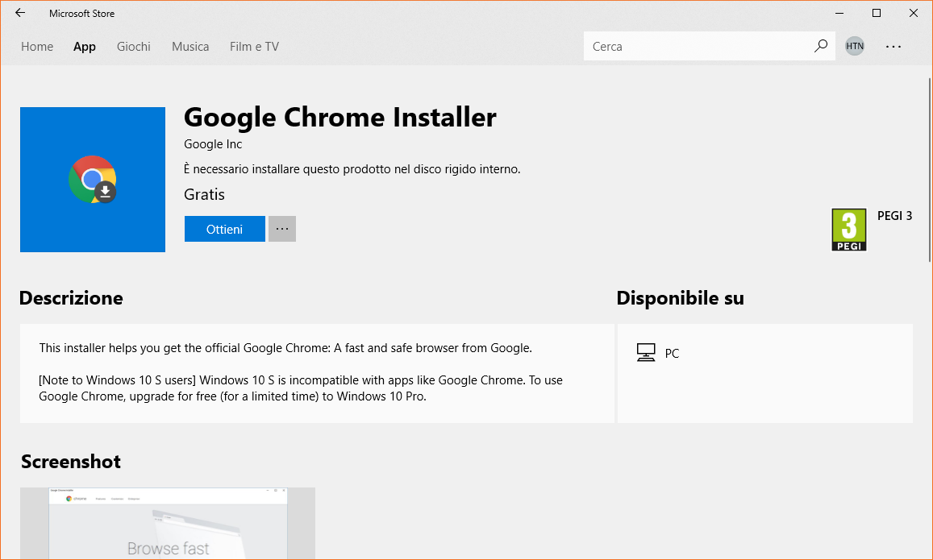Image resolution: width=933 pixels, height=560 pixels.
Task: Click the HTN account profile icon
Action: [x=854, y=46]
